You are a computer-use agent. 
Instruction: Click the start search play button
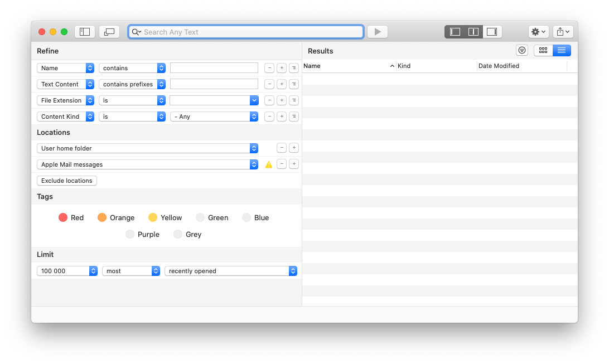[x=378, y=32]
